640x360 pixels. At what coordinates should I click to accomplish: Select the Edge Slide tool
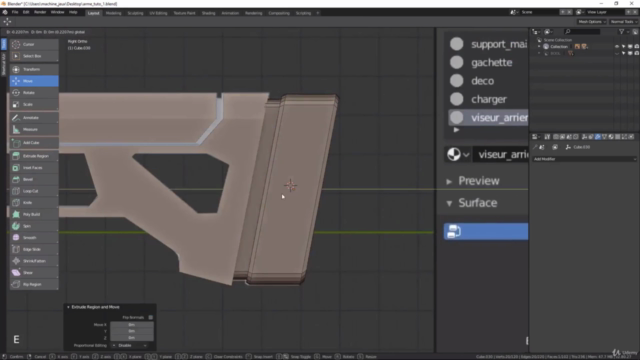coord(34,249)
